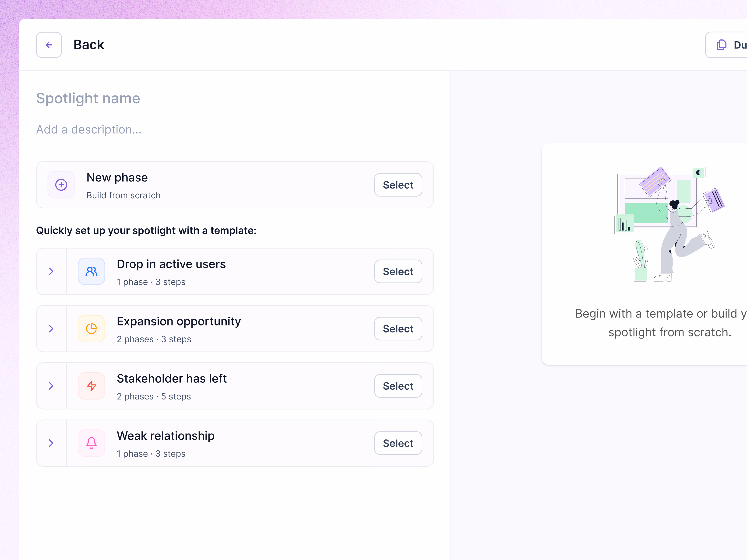Image resolution: width=747 pixels, height=560 pixels.
Task: Click the New phase plus icon
Action: click(x=61, y=185)
